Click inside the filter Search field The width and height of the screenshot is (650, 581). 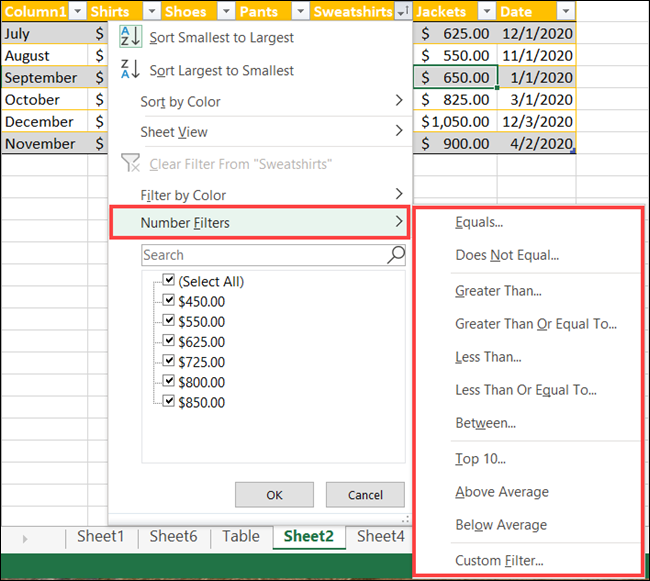click(x=262, y=255)
